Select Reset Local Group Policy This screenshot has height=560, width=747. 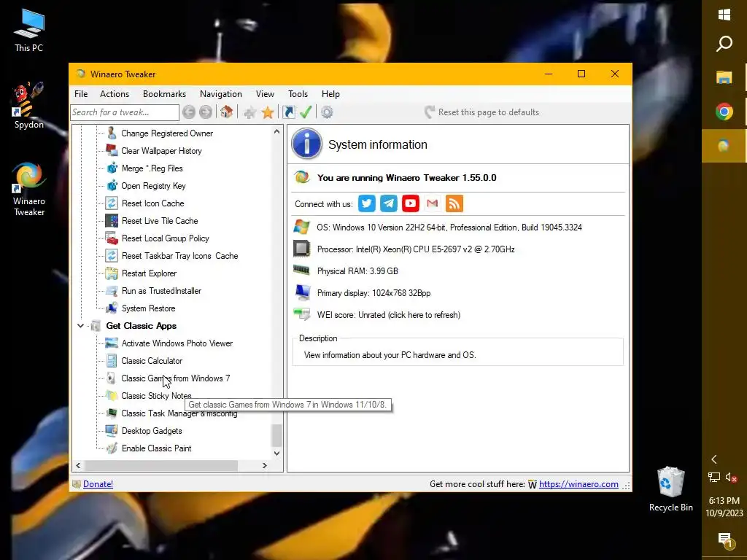(166, 238)
